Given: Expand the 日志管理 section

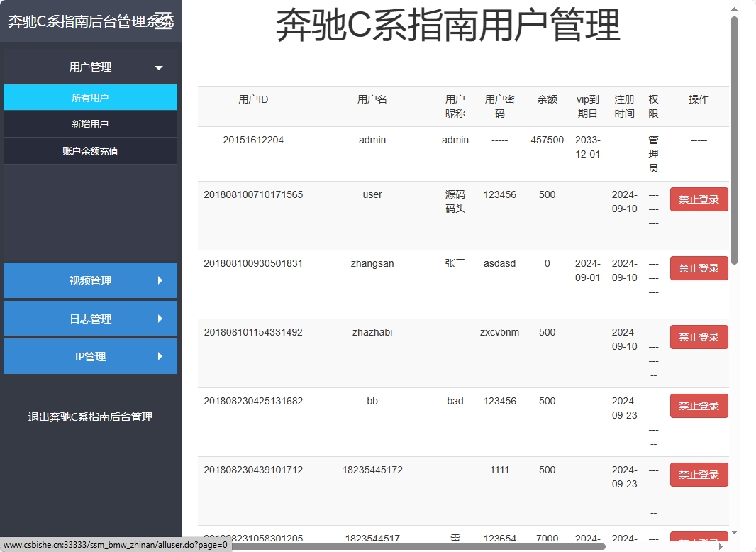Looking at the screenshot, I should [90, 319].
